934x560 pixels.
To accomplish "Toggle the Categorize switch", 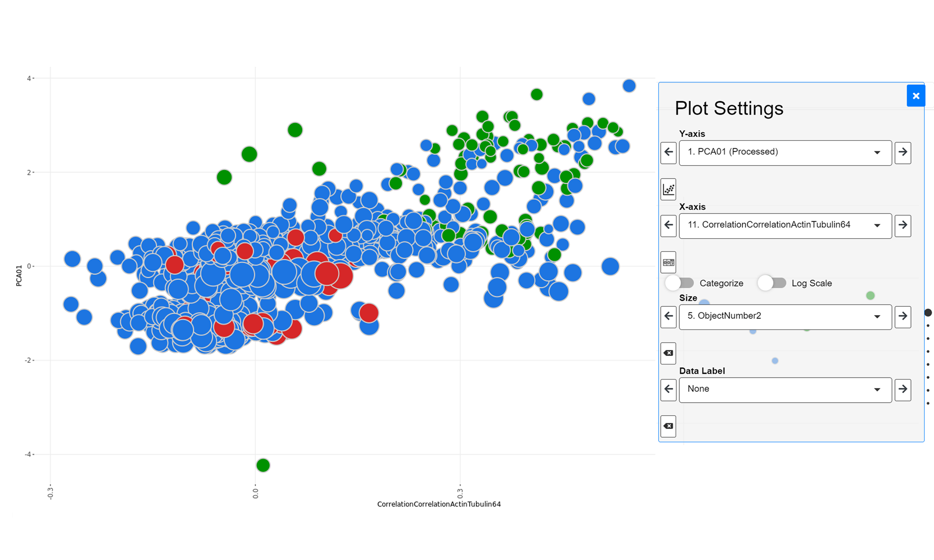I will click(680, 283).
